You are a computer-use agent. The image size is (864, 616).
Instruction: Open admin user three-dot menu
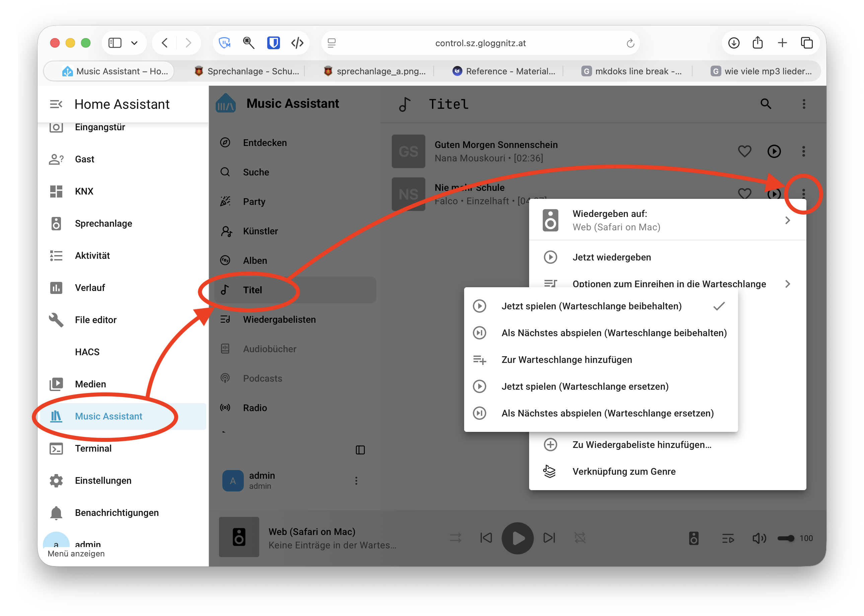click(x=356, y=481)
